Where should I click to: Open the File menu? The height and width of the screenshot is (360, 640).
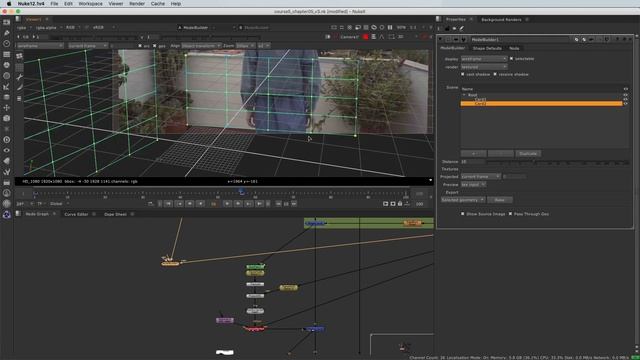pyautogui.click(x=54, y=4)
